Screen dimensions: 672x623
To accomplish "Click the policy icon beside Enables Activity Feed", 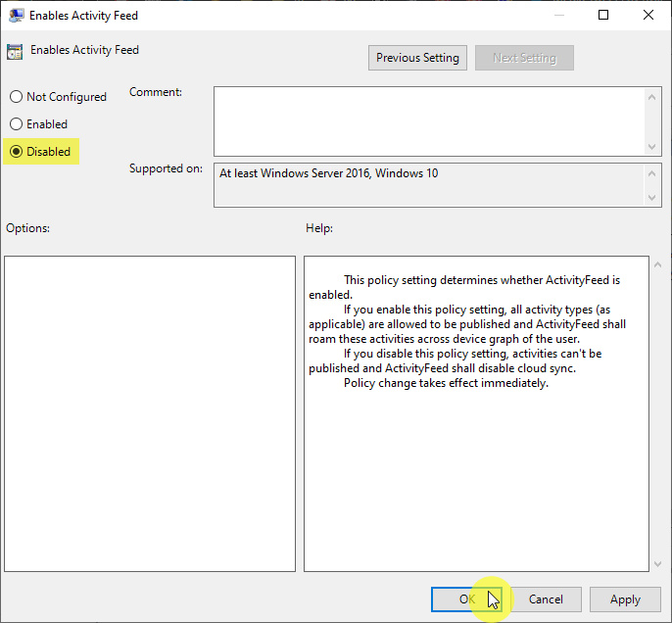I will click(x=15, y=52).
